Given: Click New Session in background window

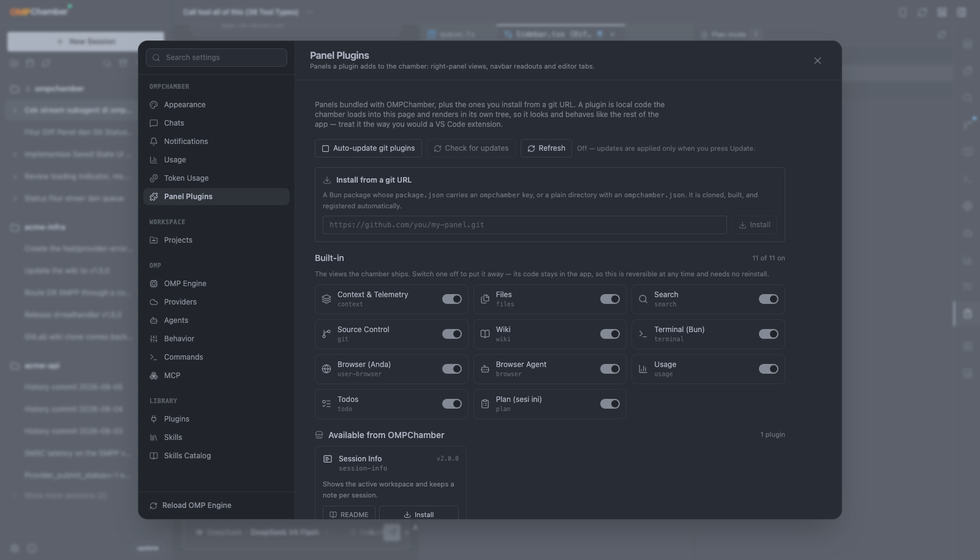Looking at the screenshot, I should (86, 41).
